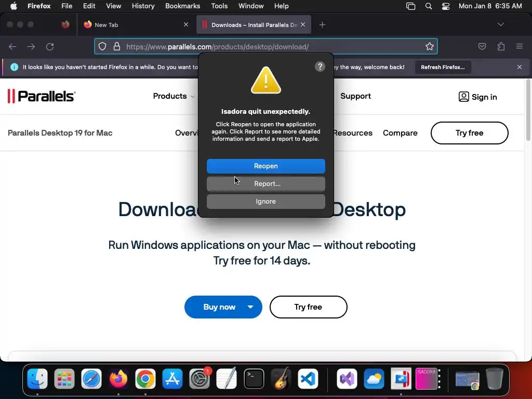Click the Stage Manager windows icon in menu bar

coord(410,6)
